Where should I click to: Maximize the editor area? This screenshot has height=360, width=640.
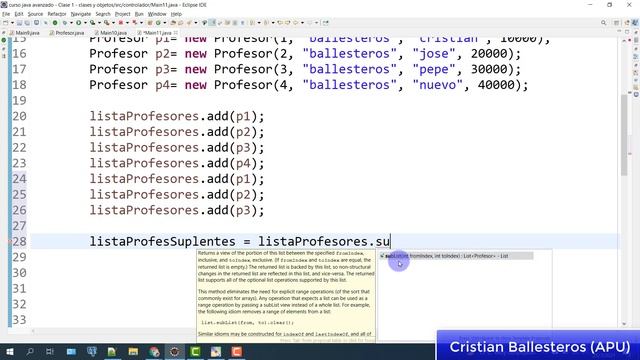click(627, 32)
